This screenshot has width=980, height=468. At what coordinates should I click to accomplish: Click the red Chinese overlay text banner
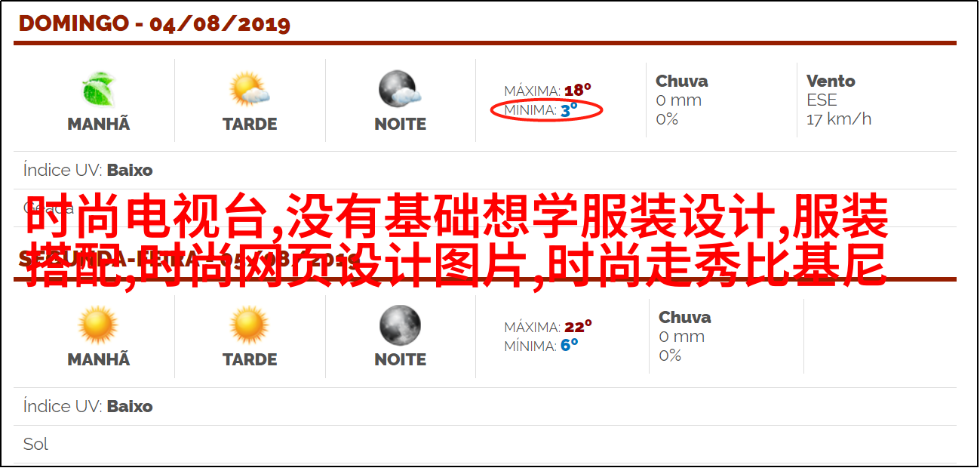456,242
